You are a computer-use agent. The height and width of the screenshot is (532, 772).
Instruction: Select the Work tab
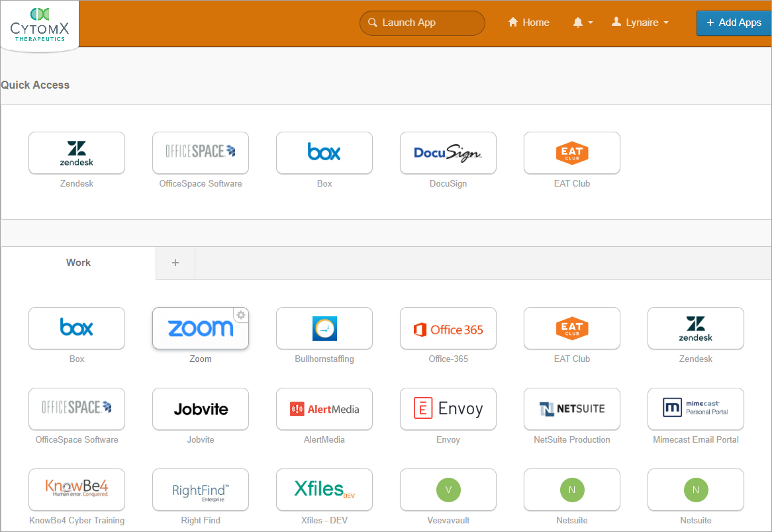(78, 263)
